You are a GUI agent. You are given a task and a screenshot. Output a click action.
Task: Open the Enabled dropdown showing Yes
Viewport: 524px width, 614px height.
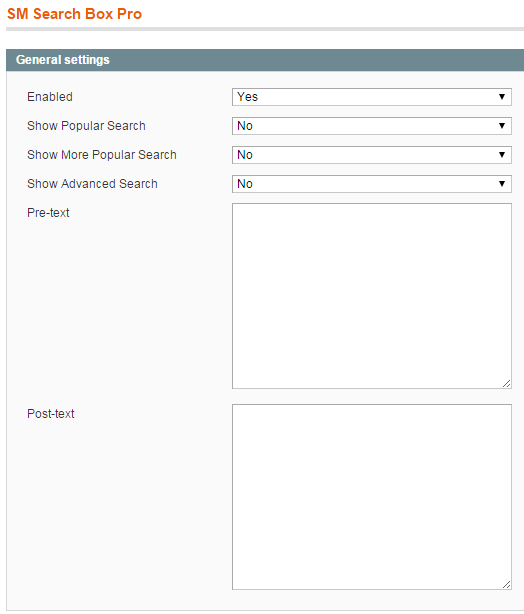pos(372,97)
